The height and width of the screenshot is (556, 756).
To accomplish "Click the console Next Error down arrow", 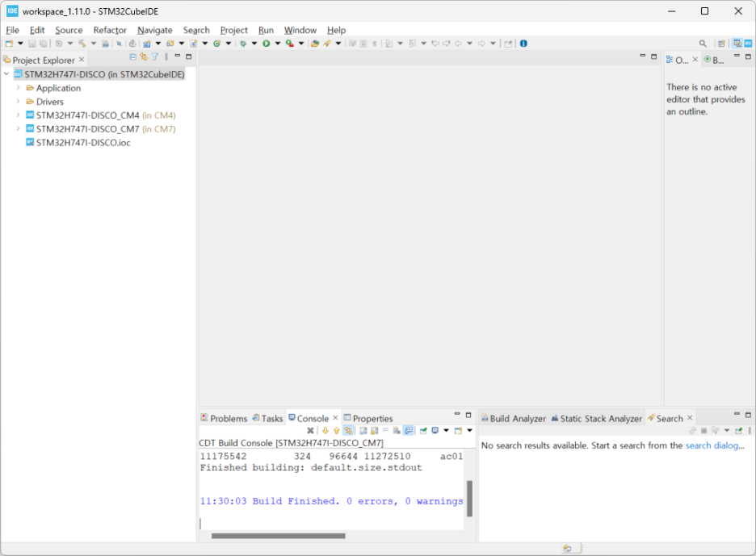I will pos(325,431).
